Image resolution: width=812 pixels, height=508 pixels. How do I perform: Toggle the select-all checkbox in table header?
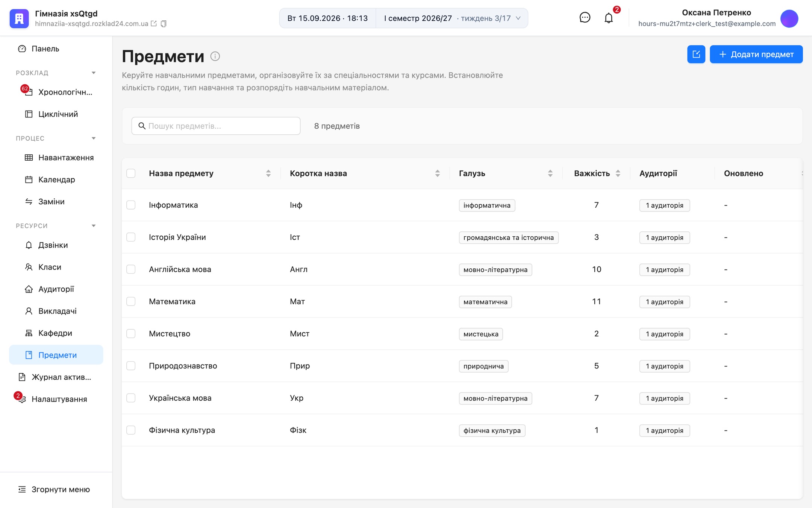pyautogui.click(x=131, y=173)
